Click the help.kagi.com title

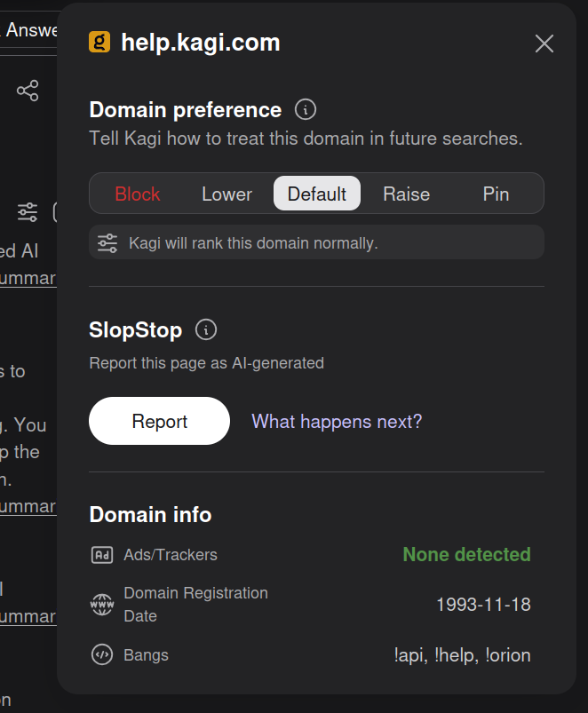pyautogui.click(x=201, y=43)
